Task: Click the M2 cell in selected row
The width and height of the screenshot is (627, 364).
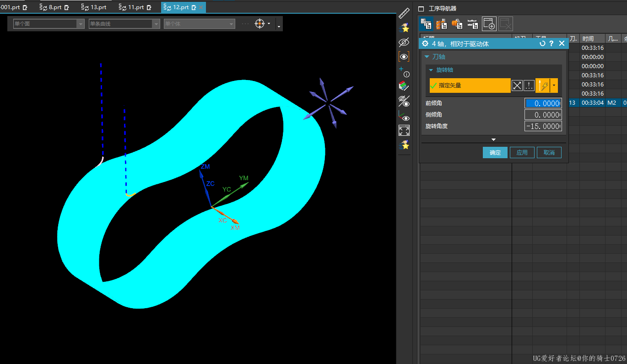Action: pyautogui.click(x=612, y=103)
